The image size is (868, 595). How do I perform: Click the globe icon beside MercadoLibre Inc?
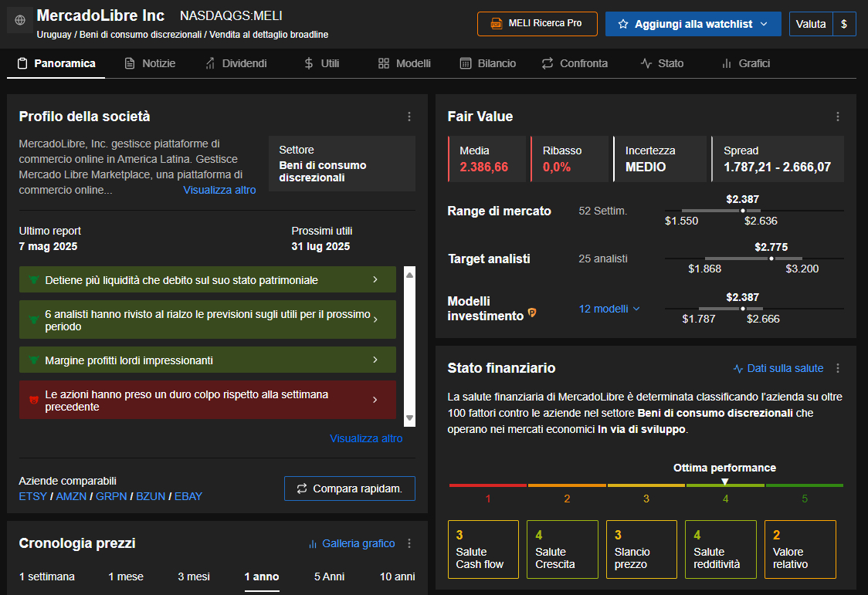(x=20, y=21)
